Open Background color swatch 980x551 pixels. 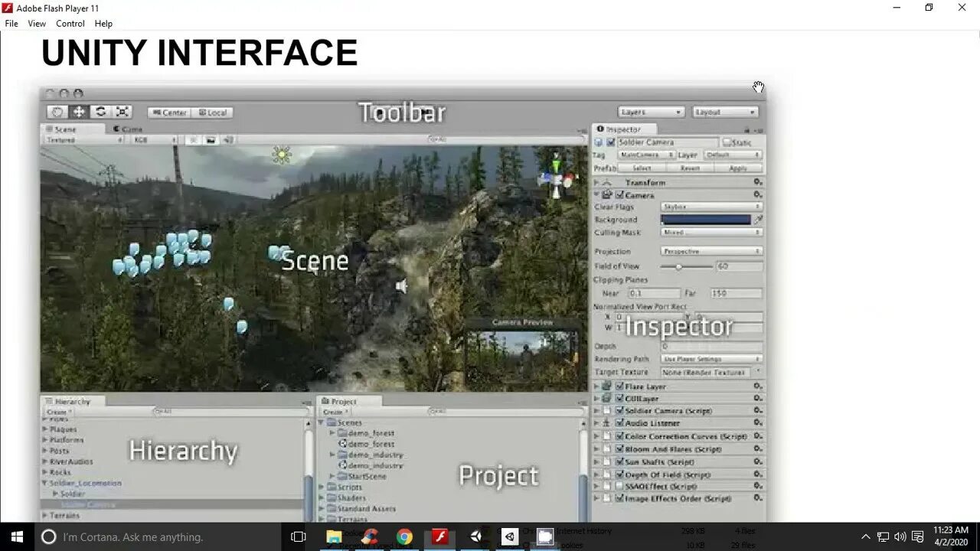pos(706,220)
